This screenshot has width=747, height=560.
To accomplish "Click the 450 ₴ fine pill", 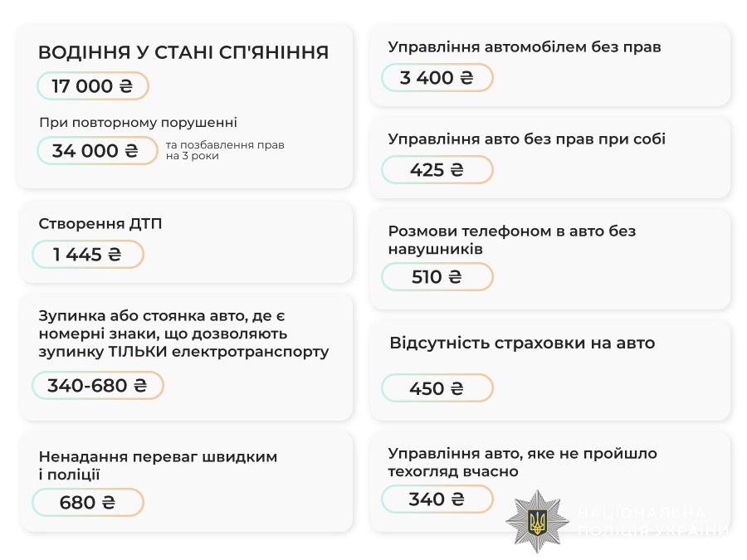I will pyautogui.click(x=437, y=388).
